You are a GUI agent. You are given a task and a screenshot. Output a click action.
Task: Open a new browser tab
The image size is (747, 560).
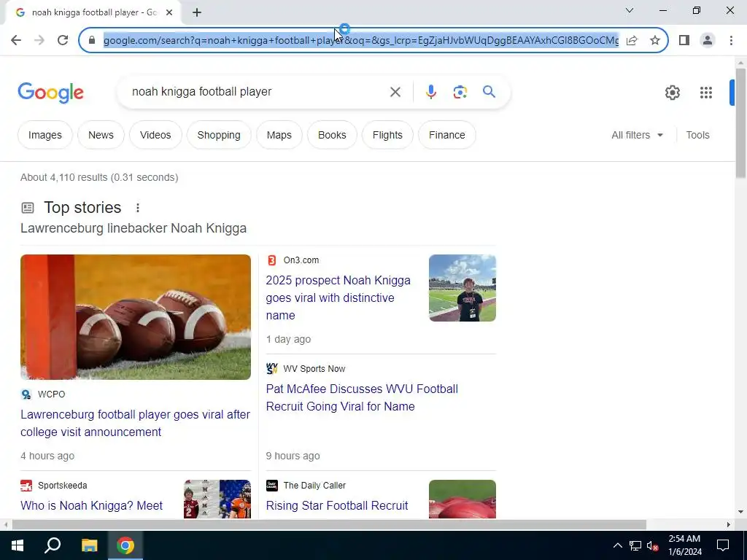[197, 12]
